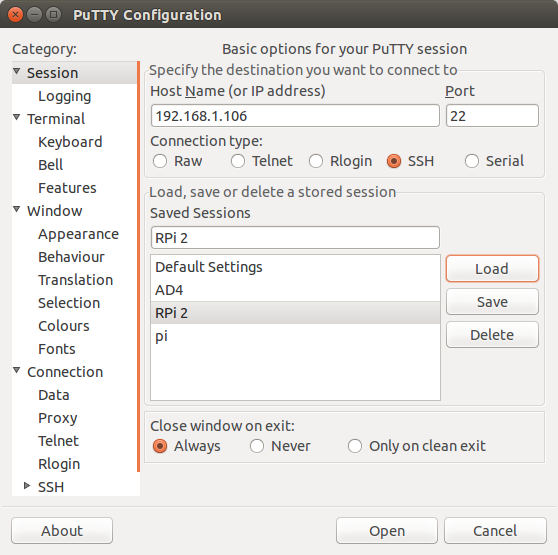The width and height of the screenshot is (558, 555).
Task: Open the SSH settings in category tree
Action: (x=51, y=487)
